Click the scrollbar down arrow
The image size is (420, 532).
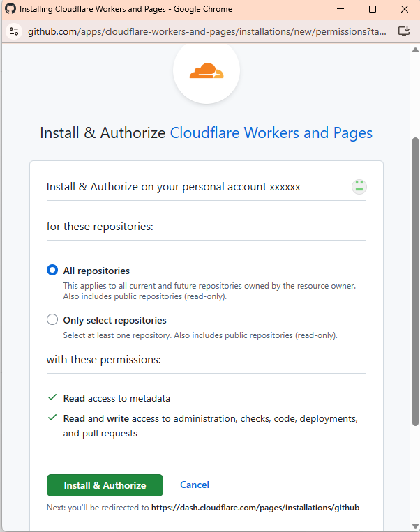tap(415, 526)
